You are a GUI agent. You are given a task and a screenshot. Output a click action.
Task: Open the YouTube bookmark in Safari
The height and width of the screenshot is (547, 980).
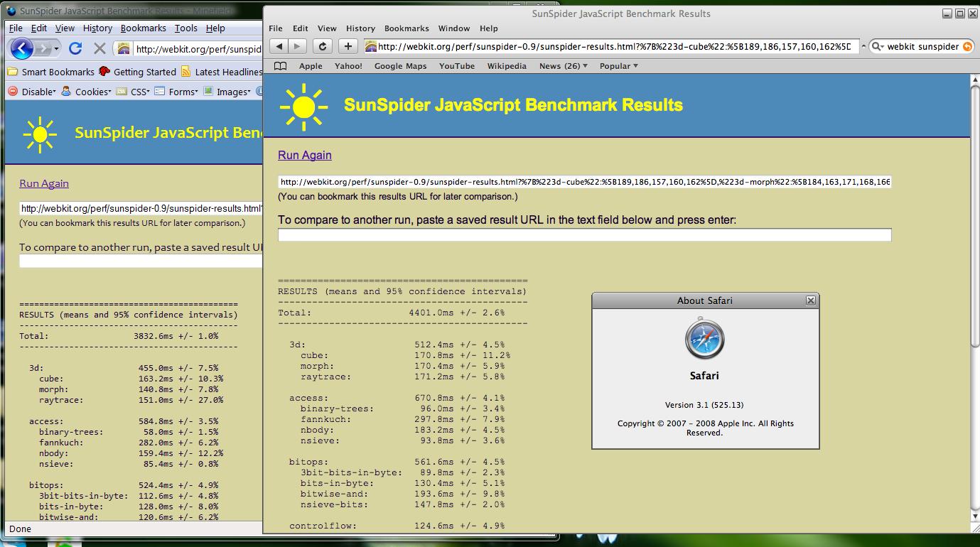click(457, 66)
